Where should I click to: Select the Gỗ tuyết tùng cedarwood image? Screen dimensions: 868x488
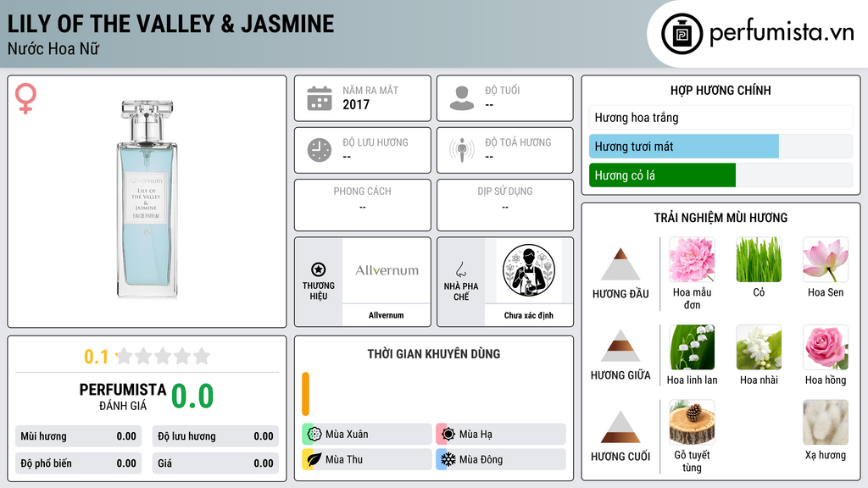click(692, 422)
